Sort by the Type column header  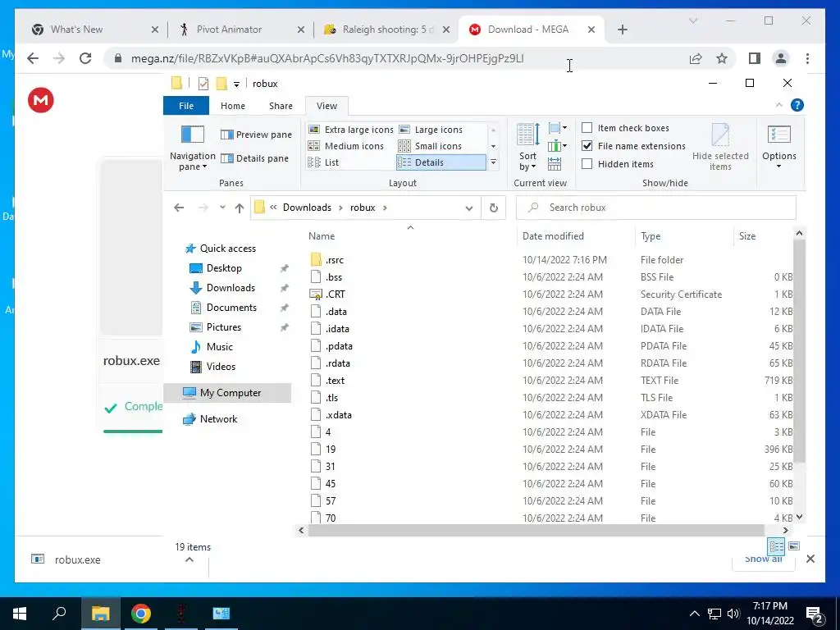coord(684,235)
